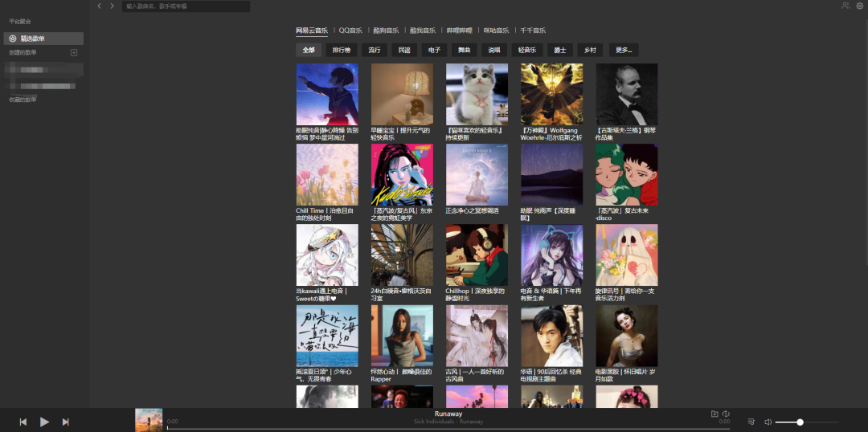868x432 pixels.
Task: Skip to the next track
Action: (x=65, y=422)
